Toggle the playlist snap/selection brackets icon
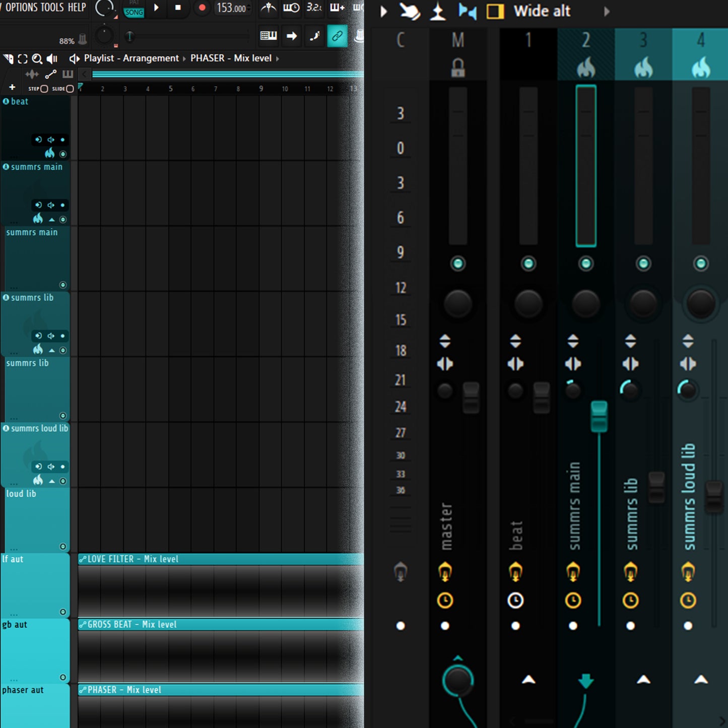The image size is (728, 728). click(23, 58)
